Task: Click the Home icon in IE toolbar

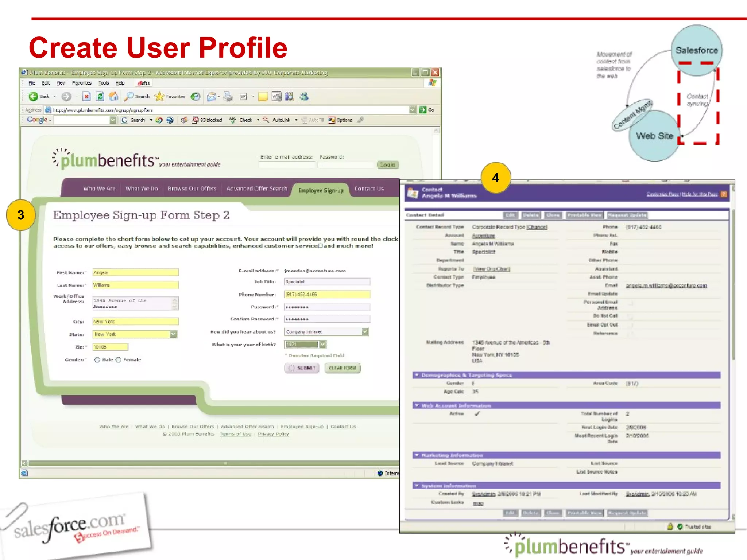Action: coord(113,96)
